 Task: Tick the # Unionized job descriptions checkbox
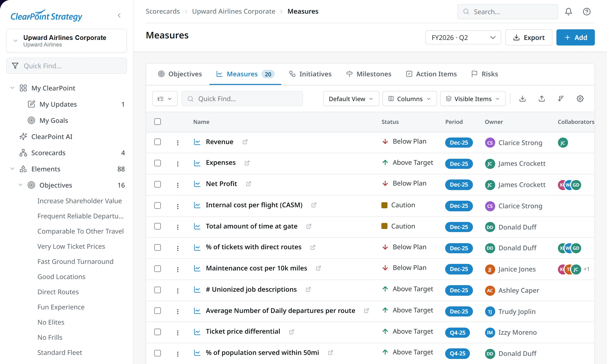[x=158, y=290]
